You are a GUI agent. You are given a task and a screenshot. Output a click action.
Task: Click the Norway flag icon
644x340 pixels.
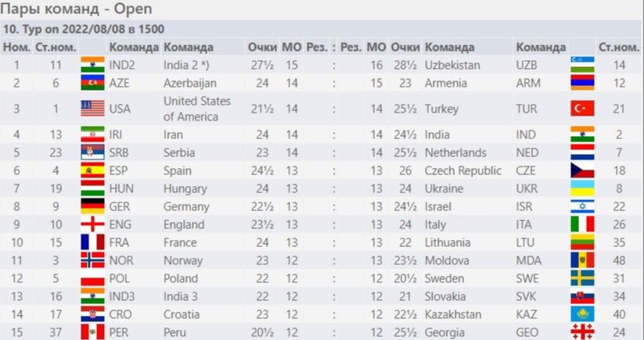pos(92,260)
